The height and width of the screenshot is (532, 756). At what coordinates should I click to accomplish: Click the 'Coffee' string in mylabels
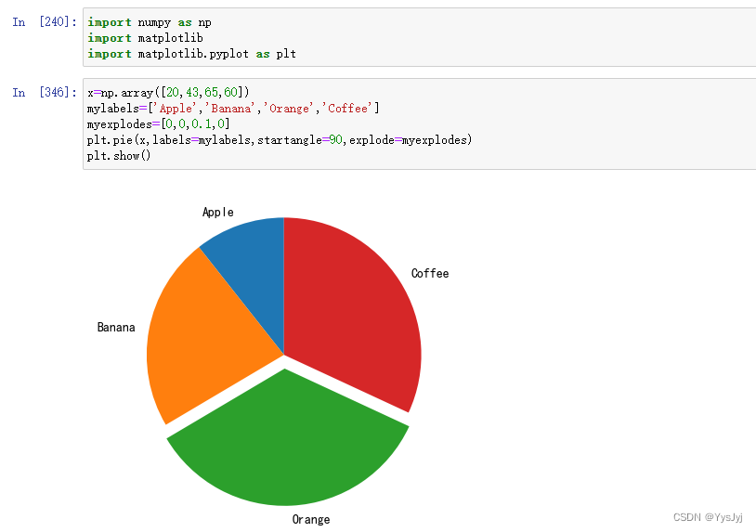pos(347,109)
